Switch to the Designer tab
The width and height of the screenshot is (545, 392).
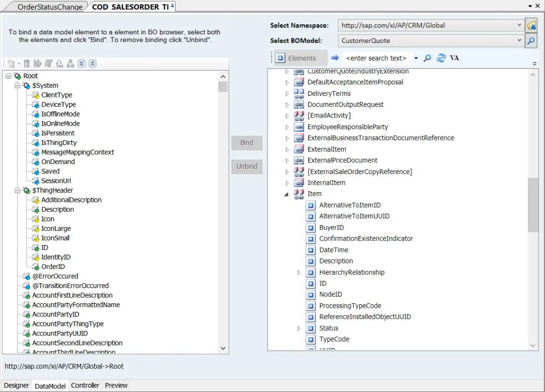[16, 385]
